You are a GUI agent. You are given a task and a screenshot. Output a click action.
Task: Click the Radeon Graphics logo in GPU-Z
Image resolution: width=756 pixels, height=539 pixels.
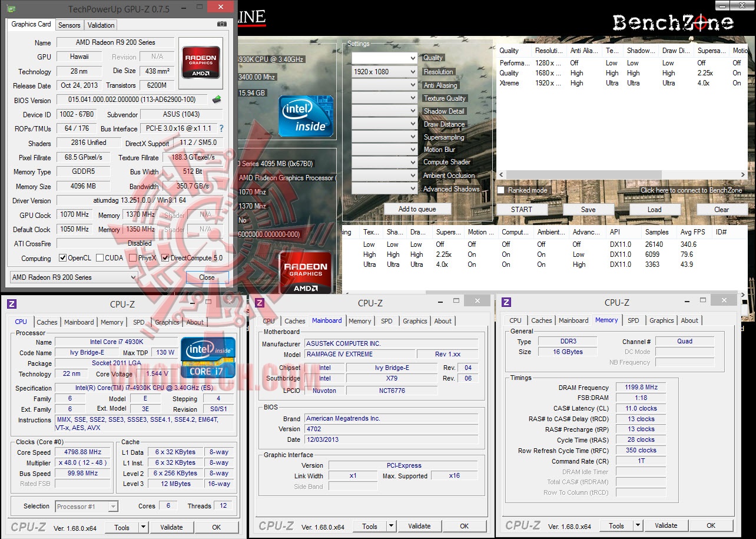pos(201,62)
